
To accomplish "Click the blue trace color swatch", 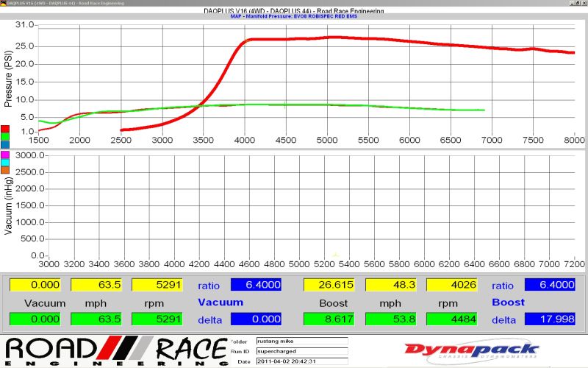I will [x=5, y=144].
